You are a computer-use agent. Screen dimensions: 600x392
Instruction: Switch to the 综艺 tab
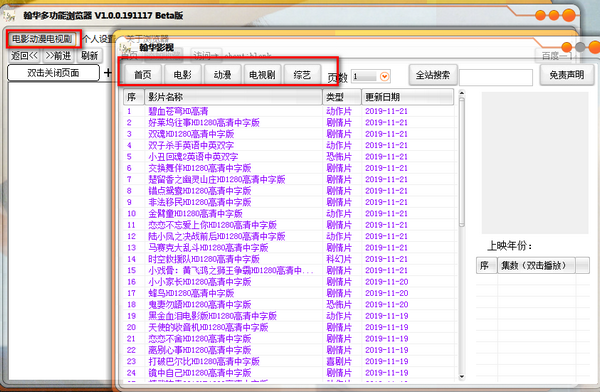click(x=302, y=75)
